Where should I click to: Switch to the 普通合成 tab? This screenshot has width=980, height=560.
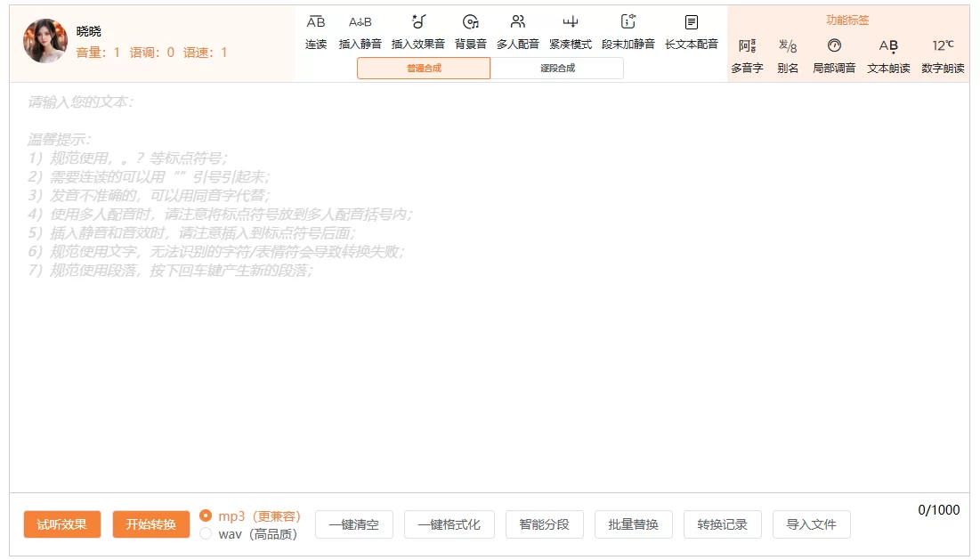point(424,69)
